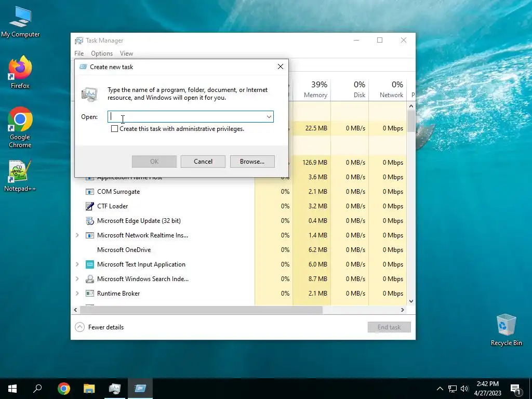Click the Windows Start button

[x=12, y=389]
